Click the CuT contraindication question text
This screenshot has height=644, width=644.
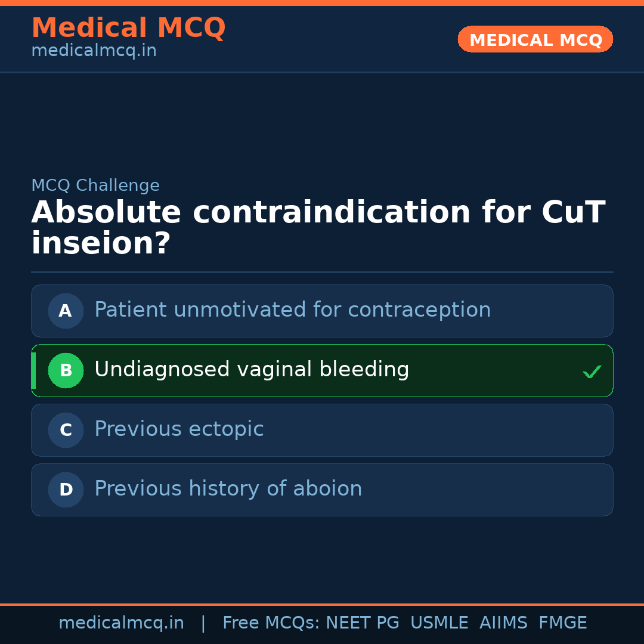click(x=318, y=228)
